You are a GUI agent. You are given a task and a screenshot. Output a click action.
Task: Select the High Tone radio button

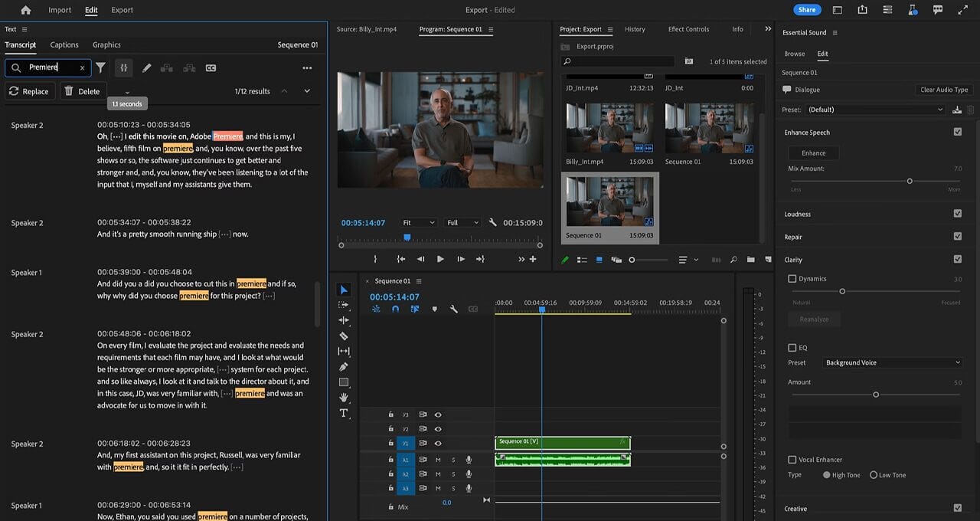pyautogui.click(x=827, y=475)
